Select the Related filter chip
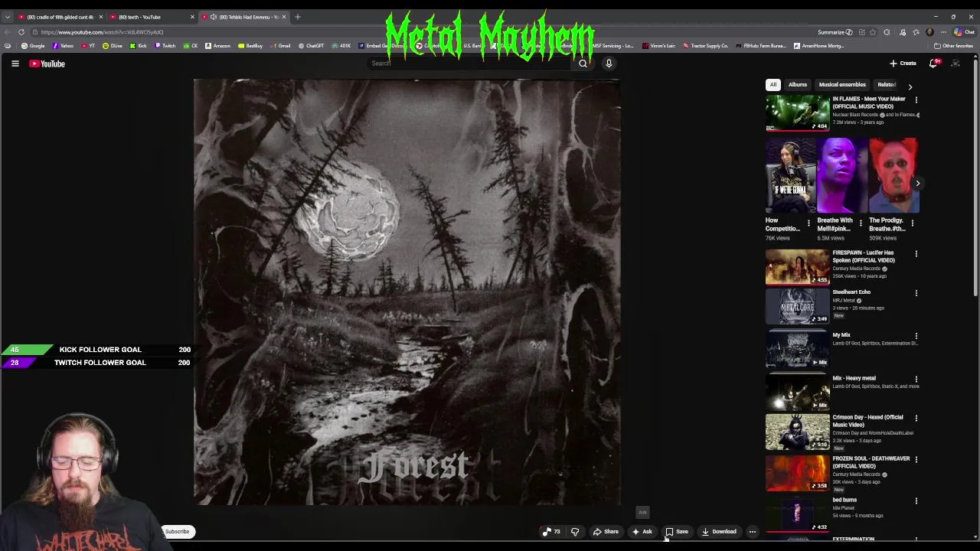 point(887,85)
